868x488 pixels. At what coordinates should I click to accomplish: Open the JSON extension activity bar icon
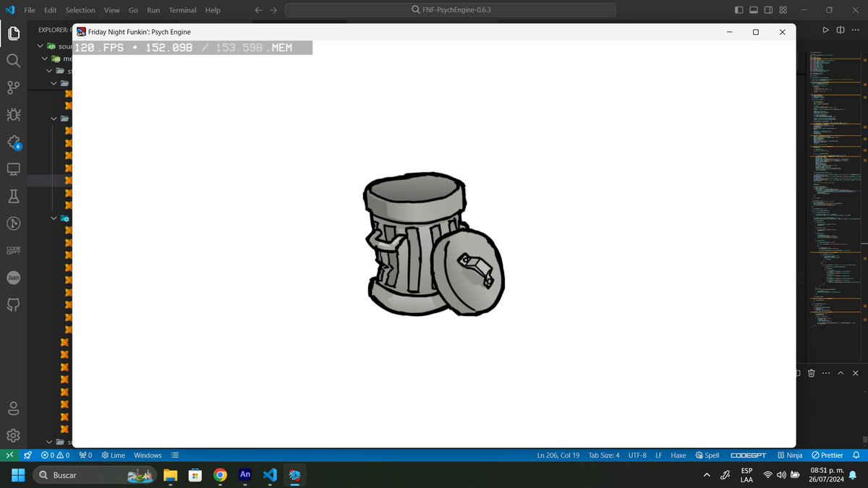(x=13, y=278)
